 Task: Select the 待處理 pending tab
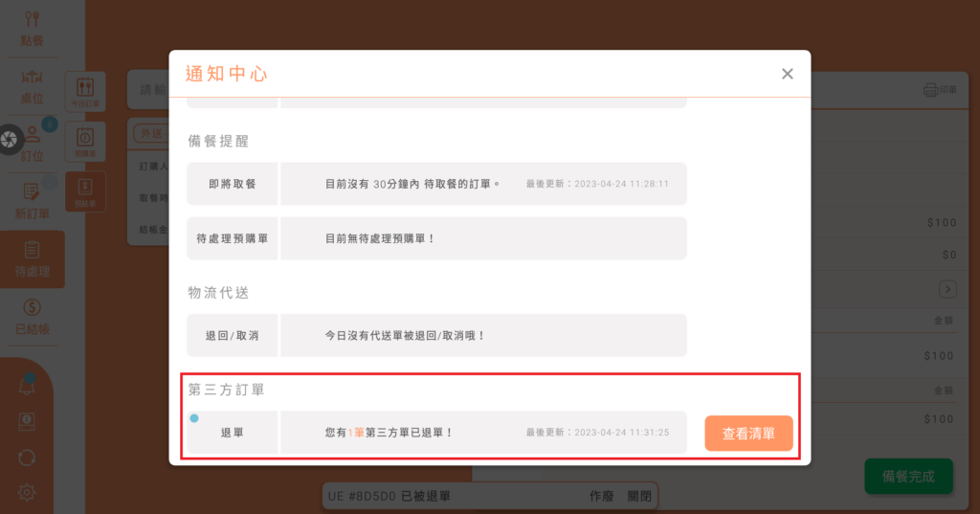tap(32, 259)
